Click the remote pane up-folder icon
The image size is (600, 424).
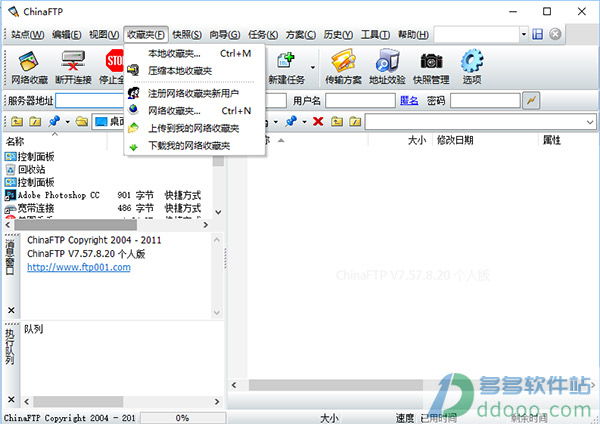click(337, 122)
